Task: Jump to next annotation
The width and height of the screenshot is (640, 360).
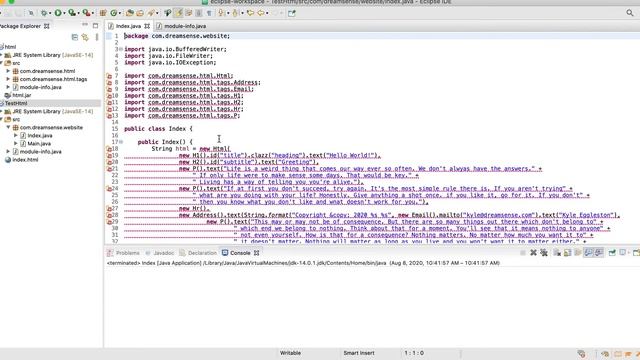Action: (221, 13)
